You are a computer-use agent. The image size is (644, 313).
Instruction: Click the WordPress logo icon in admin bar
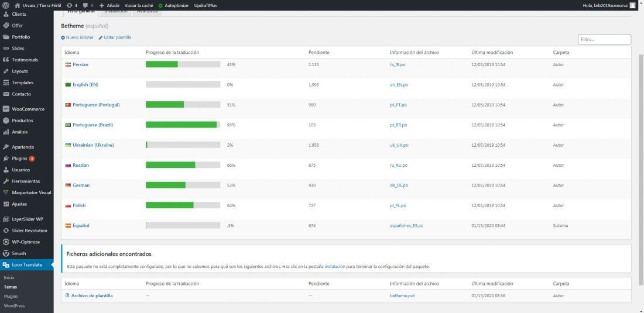click(6, 5)
